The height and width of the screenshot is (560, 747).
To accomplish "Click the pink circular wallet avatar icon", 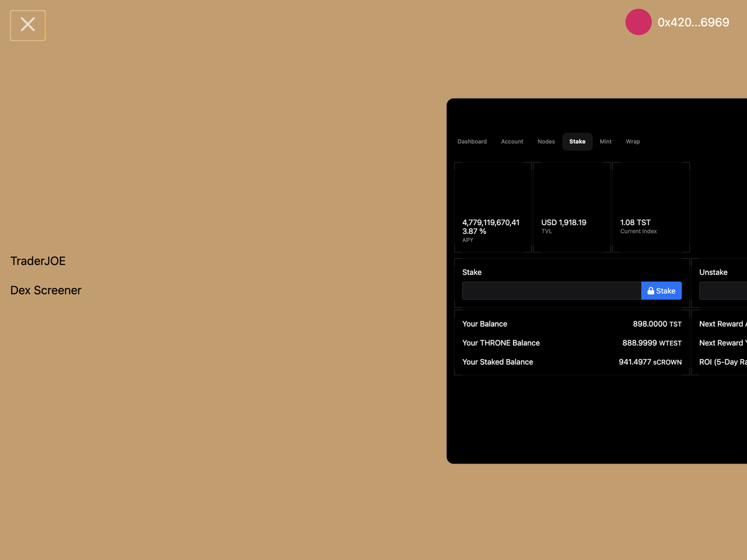I will pos(638,22).
